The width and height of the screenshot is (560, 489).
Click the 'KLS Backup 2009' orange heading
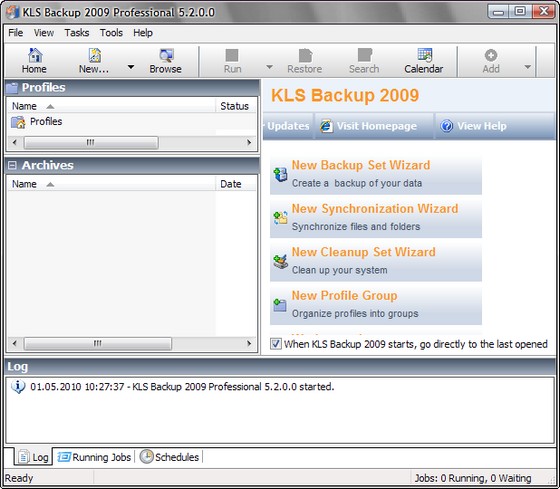345,95
